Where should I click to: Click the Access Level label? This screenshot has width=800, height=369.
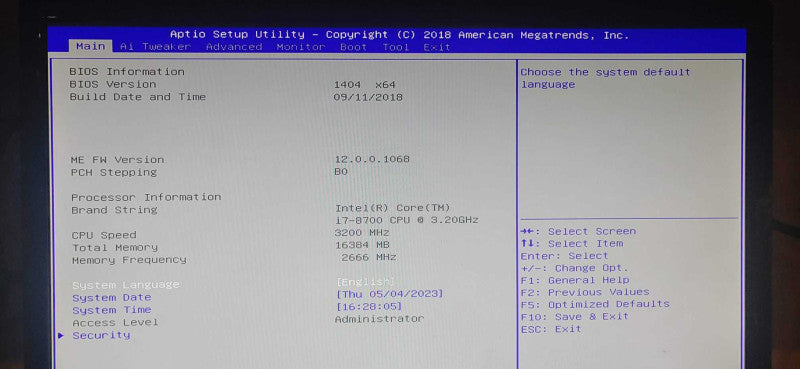[115, 323]
